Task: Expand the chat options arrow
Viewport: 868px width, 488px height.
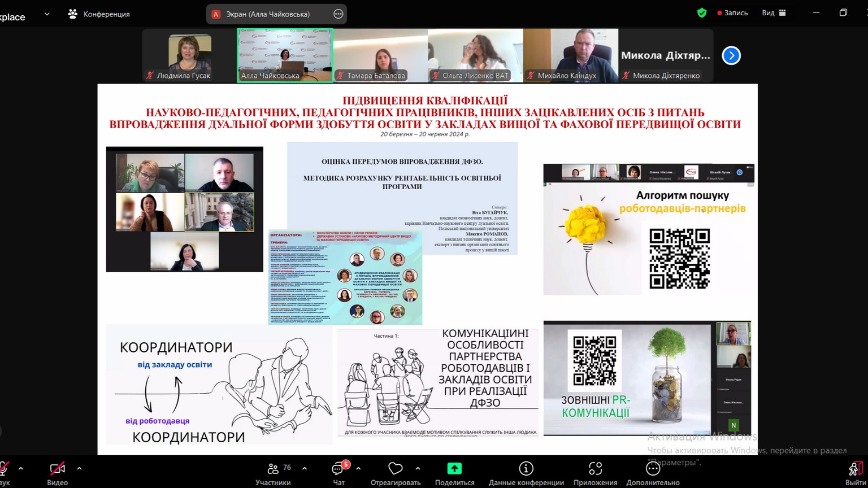Action: 358,468
